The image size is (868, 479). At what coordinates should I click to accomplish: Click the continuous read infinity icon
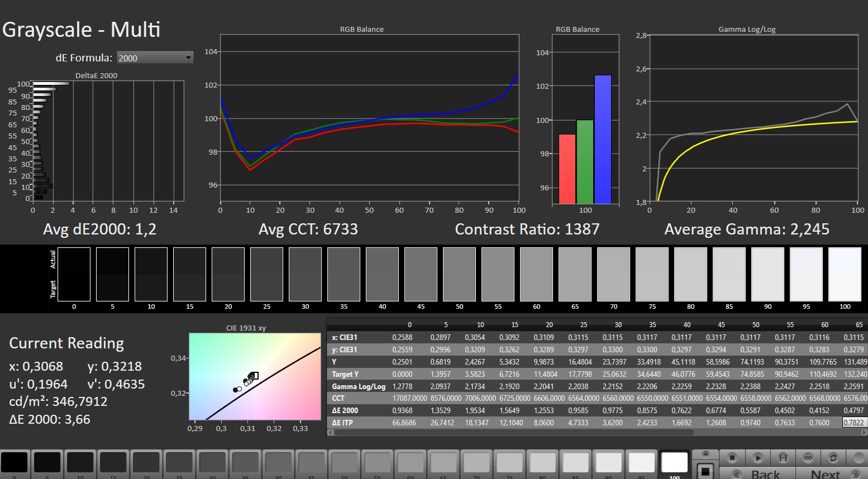(808, 458)
